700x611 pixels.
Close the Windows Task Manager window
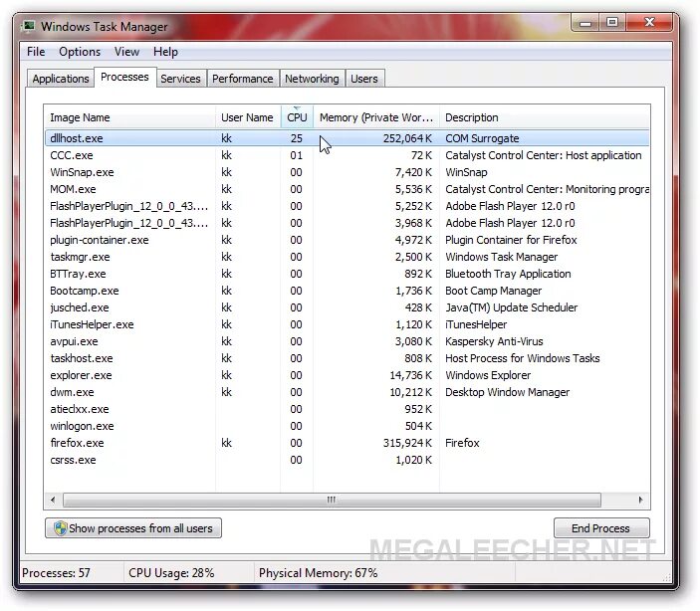coord(649,23)
